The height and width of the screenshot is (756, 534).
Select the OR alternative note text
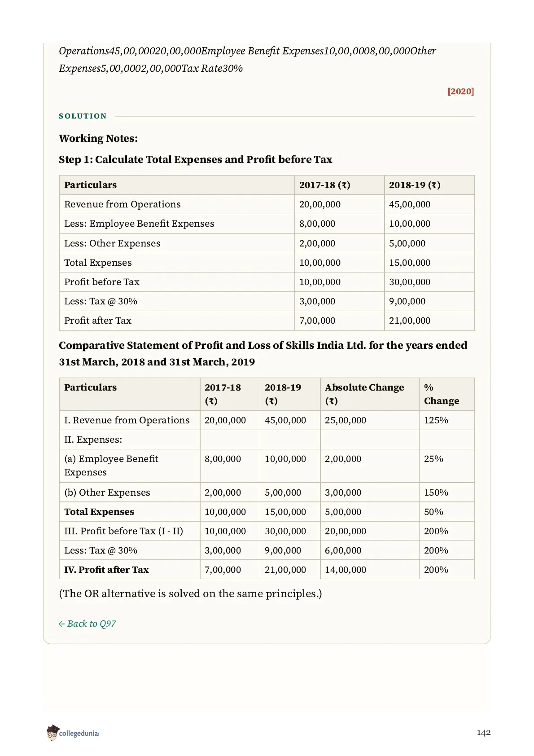[x=190, y=593]
